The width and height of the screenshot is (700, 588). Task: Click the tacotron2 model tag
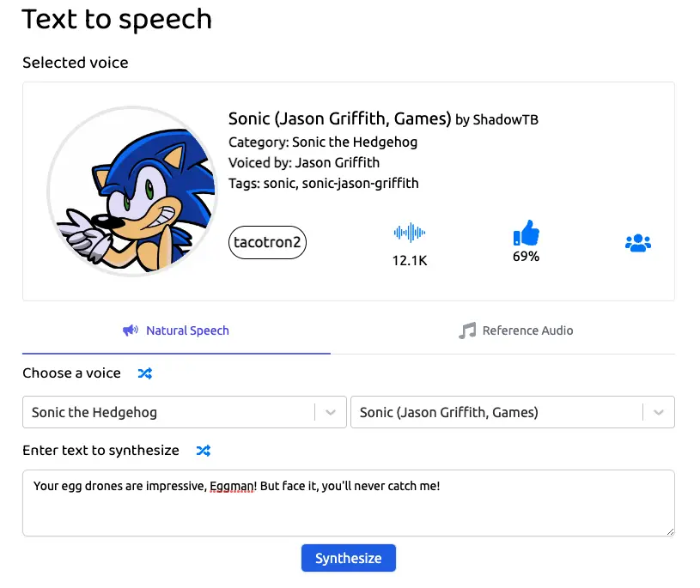click(267, 242)
